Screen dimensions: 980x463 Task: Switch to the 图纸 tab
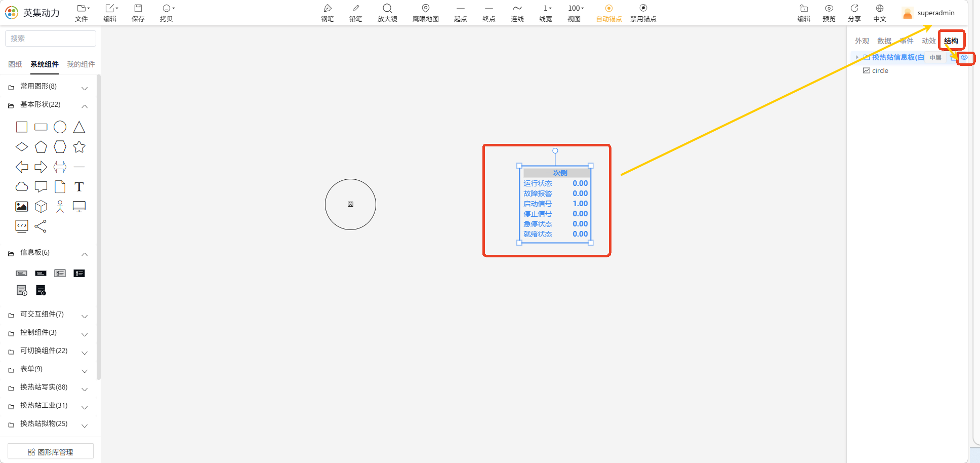(x=15, y=64)
